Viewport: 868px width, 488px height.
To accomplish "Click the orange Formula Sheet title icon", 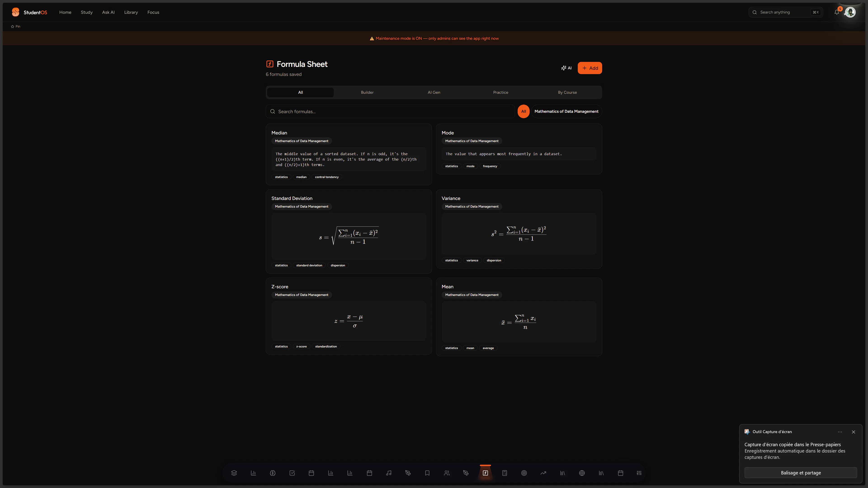I will pos(270,64).
